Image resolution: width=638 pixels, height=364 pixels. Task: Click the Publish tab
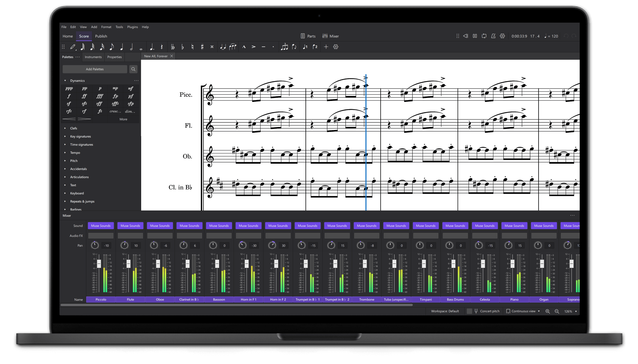[101, 36]
